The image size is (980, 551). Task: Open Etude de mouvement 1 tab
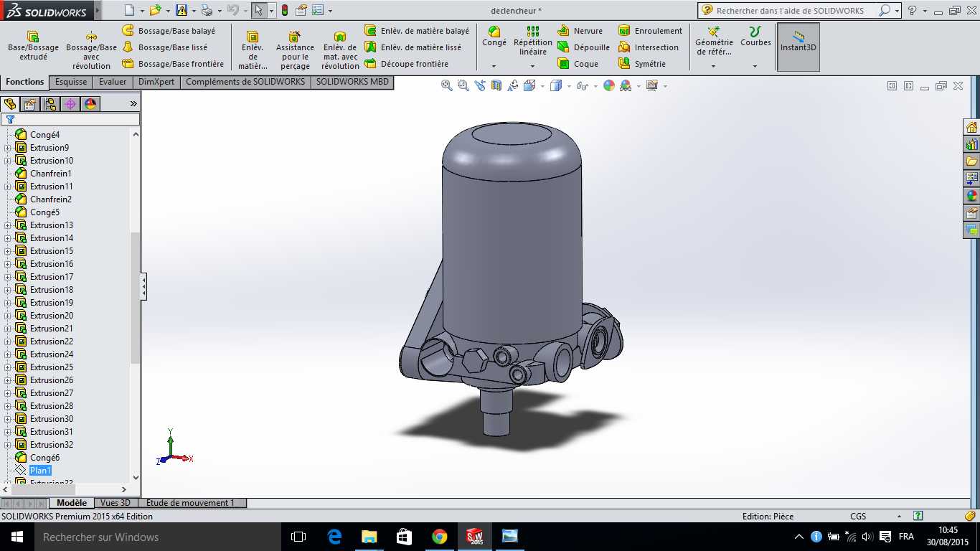coord(191,503)
